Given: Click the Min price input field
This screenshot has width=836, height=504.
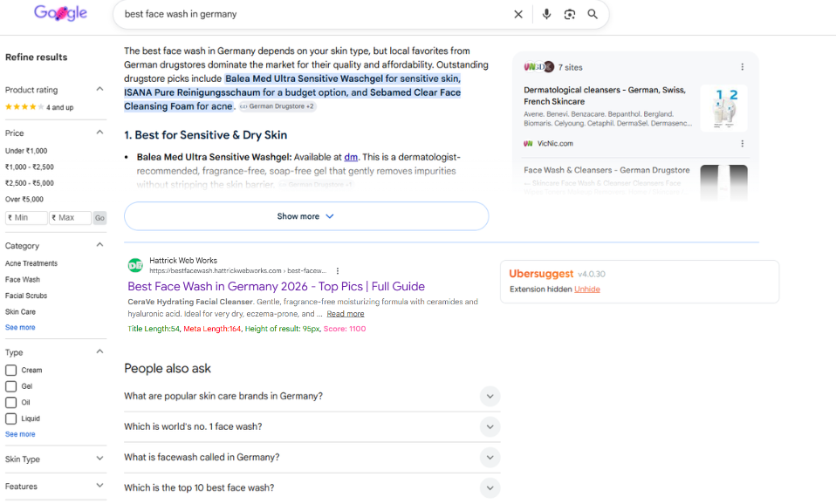Looking at the screenshot, I should click(x=26, y=218).
